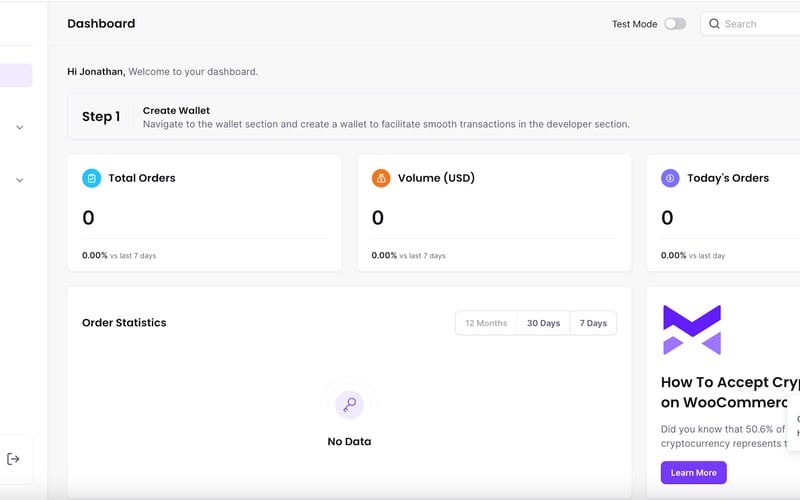Click the Total Orders clipboard icon
Viewport: 800px width, 500px height.
click(92, 178)
